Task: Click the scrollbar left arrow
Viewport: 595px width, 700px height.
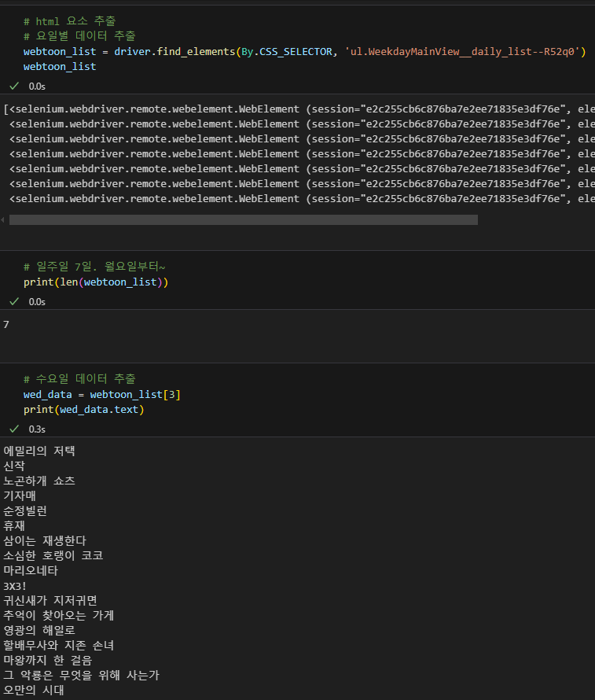Action: (x=3, y=219)
